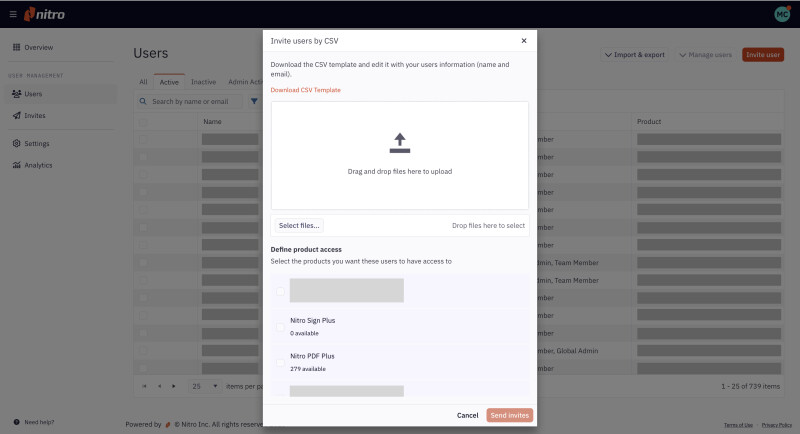Image resolution: width=800 pixels, height=434 pixels.
Task: Click the Product column header
Action: [648, 121]
